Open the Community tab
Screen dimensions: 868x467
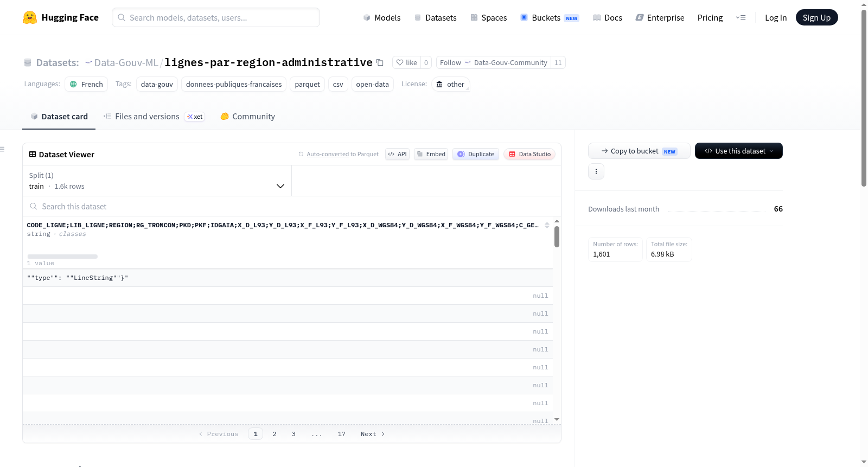pyautogui.click(x=248, y=117)
